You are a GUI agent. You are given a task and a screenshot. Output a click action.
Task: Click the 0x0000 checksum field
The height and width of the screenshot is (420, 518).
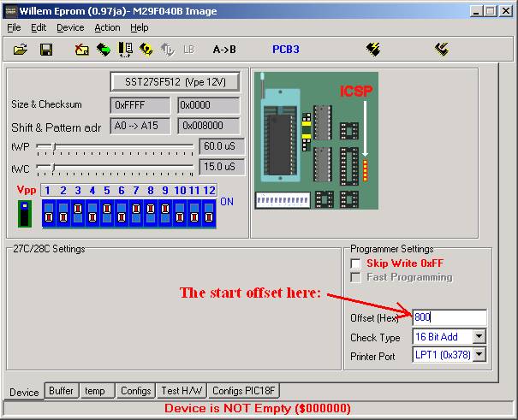pos(209,105)
